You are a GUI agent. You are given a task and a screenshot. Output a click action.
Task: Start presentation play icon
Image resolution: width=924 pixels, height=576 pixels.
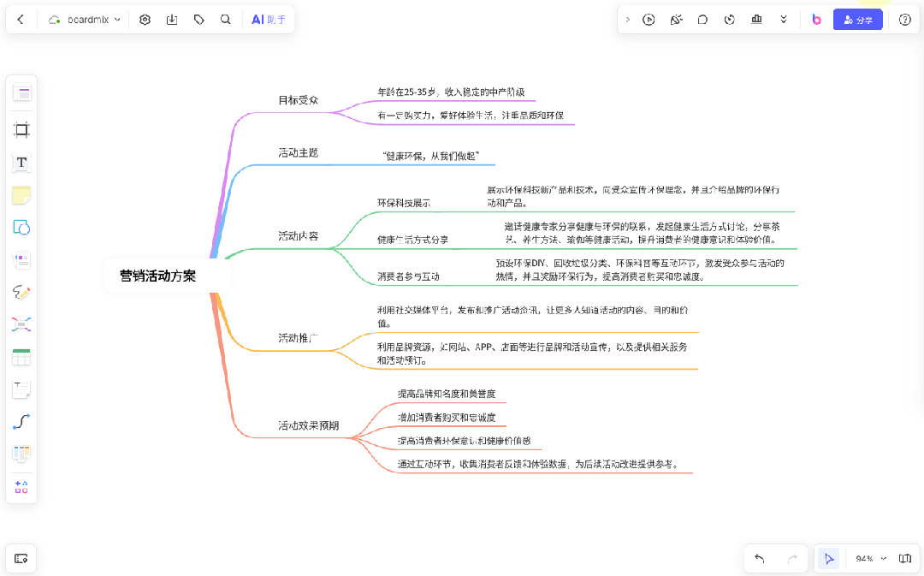[649, 20]
